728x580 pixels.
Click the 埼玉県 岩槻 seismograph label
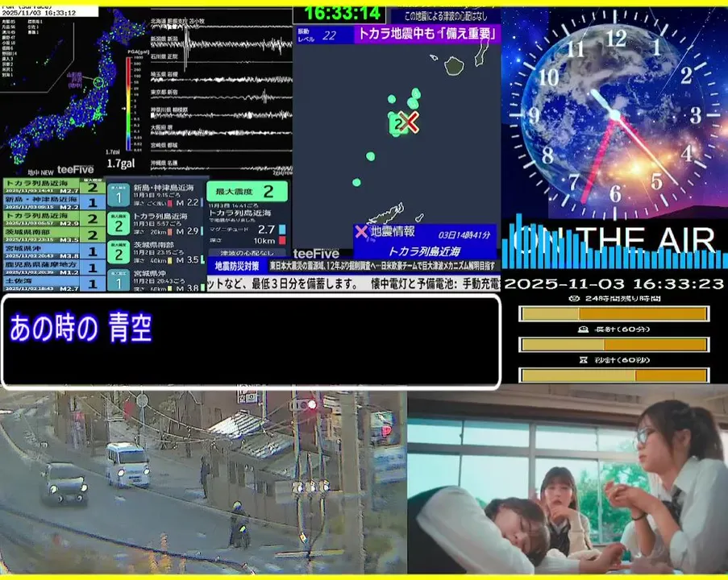164,74
